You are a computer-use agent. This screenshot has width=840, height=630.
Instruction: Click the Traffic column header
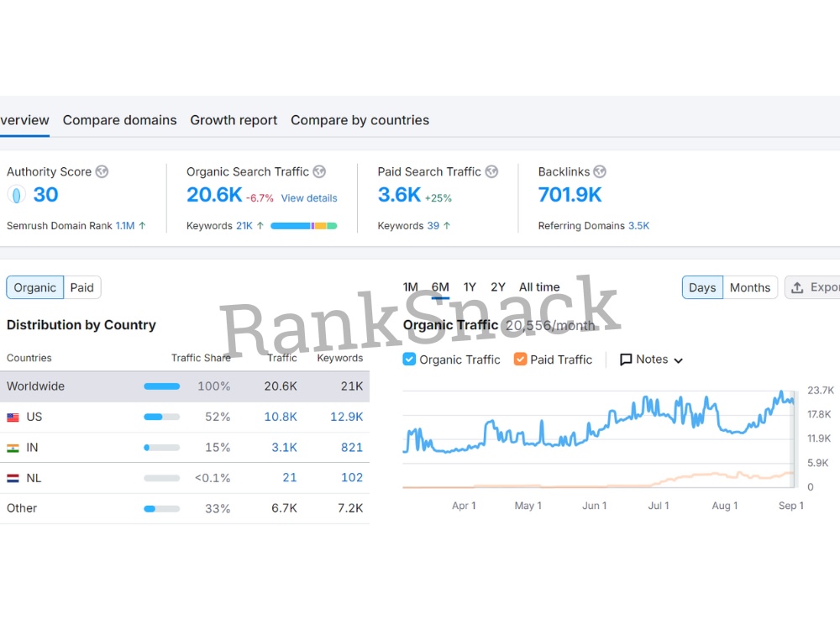pyautogui.click(x=282, y=358)
